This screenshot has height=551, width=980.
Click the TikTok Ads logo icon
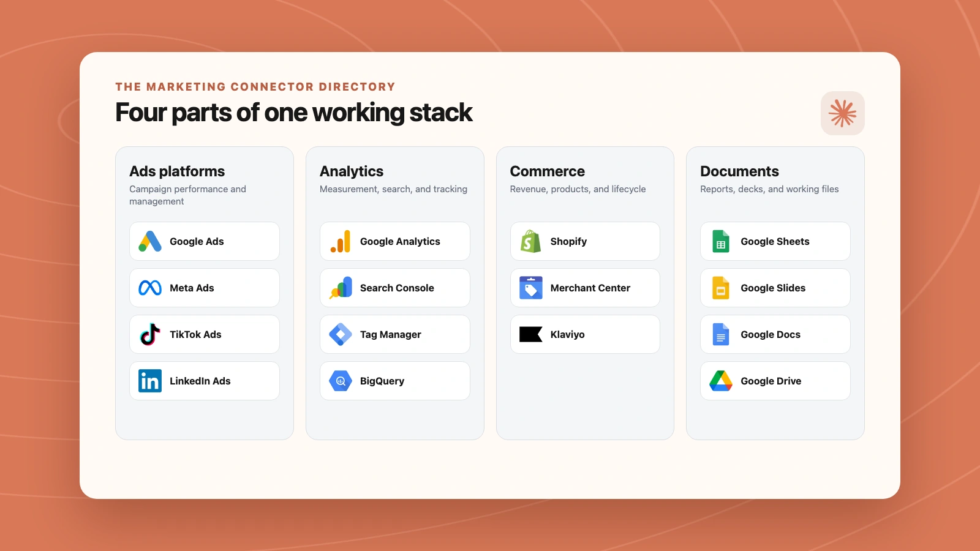coord(150,334)
